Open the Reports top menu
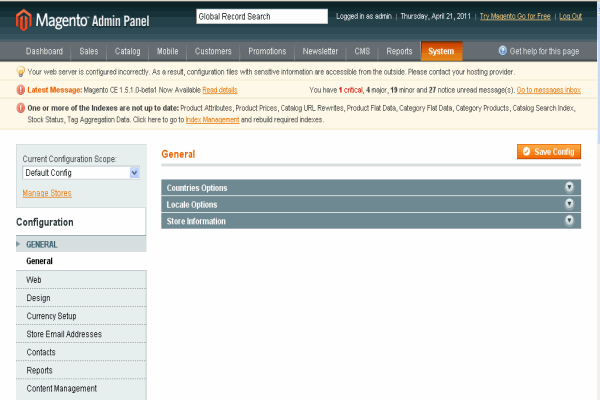The height and width of the screenshot is (400, 600). coord(399,51)
